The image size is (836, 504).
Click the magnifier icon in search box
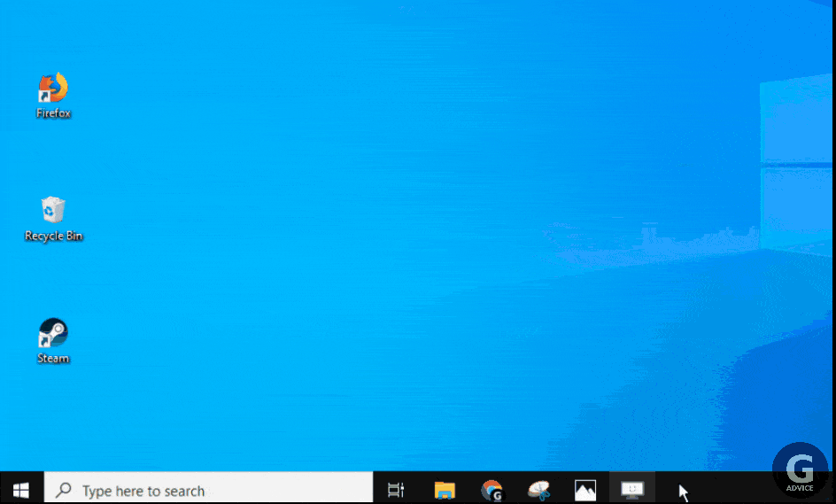(64, 489)
